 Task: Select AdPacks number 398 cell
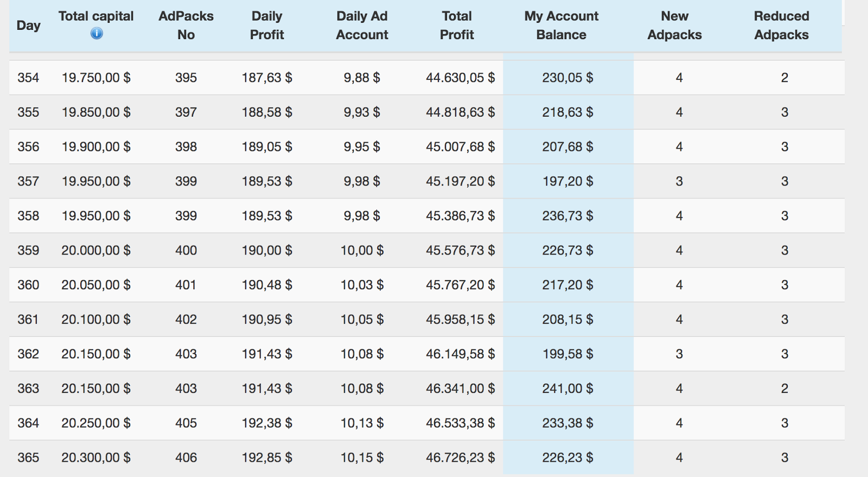pyautogui.click(x=186, y=147)
